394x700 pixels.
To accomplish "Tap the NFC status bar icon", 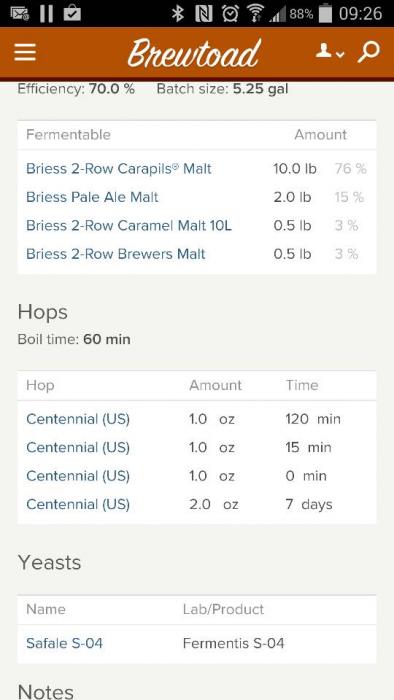I will [204, 14].
